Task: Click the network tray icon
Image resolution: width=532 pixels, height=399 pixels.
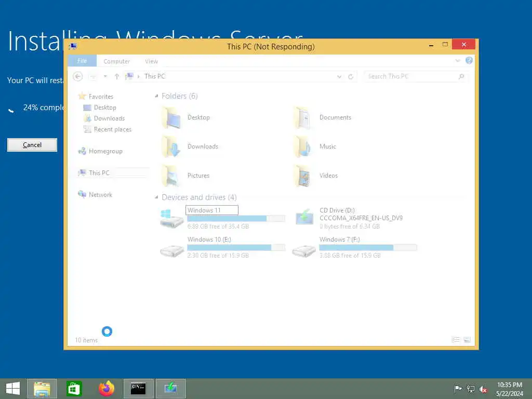Action: pyautogui.click(x=471, y=389)
